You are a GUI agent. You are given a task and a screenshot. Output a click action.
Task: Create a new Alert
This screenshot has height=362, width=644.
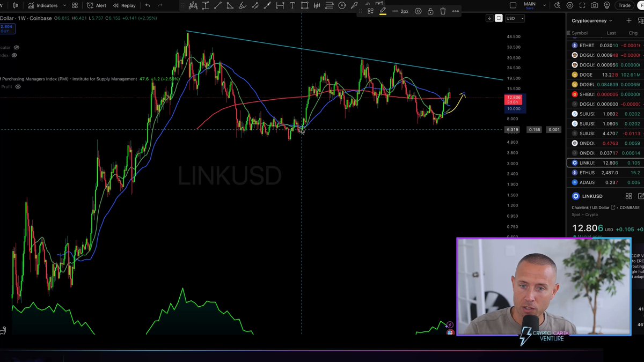point(96,5)
